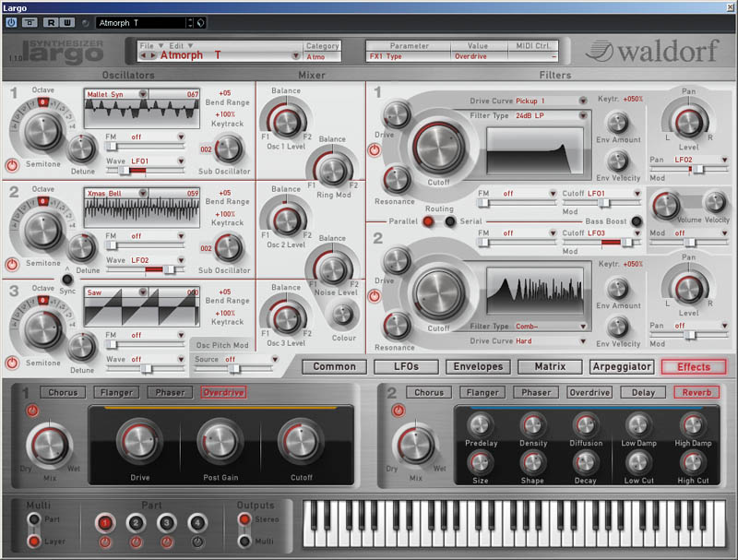Toggle Filter 1 power button

tap(375, 149)
